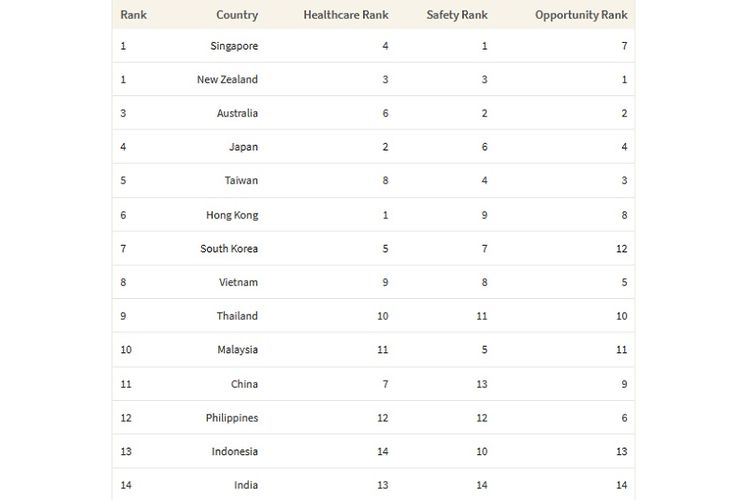750x500 pixels.
Task: Click the Healthcare Rank column header
Action: pos(346,15)
